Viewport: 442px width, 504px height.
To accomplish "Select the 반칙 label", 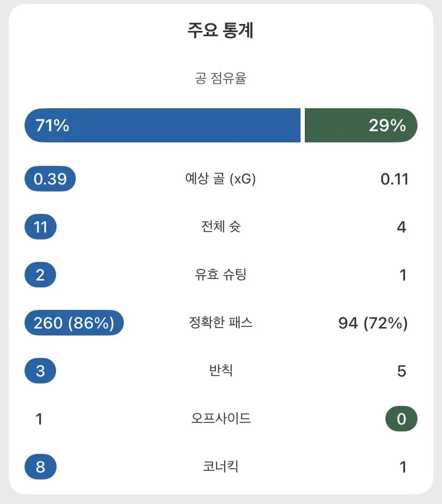I will click(x=220, y=371).
